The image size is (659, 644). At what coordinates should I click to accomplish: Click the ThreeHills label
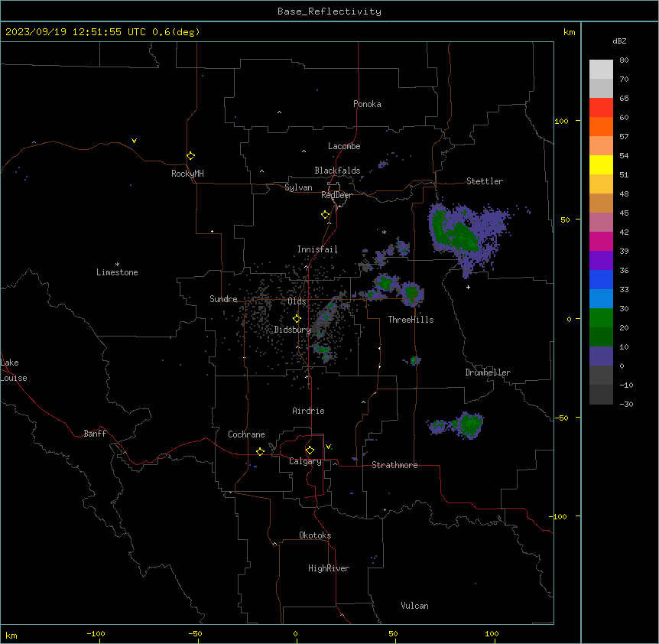411,320
